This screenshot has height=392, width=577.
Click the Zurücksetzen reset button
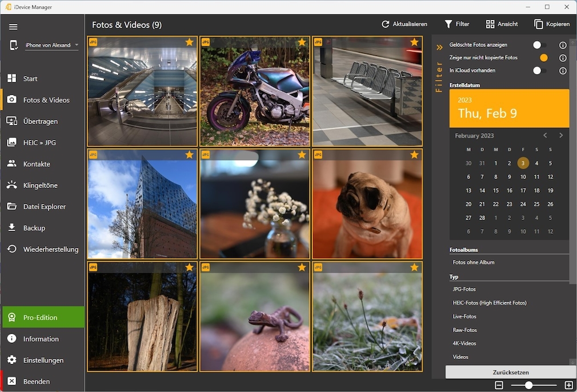coord(510,372)
